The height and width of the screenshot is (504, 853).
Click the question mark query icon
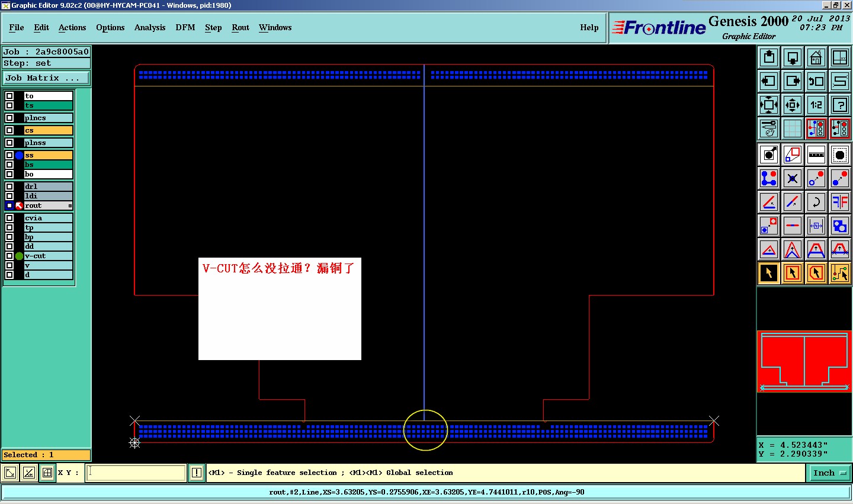(839, 105)
